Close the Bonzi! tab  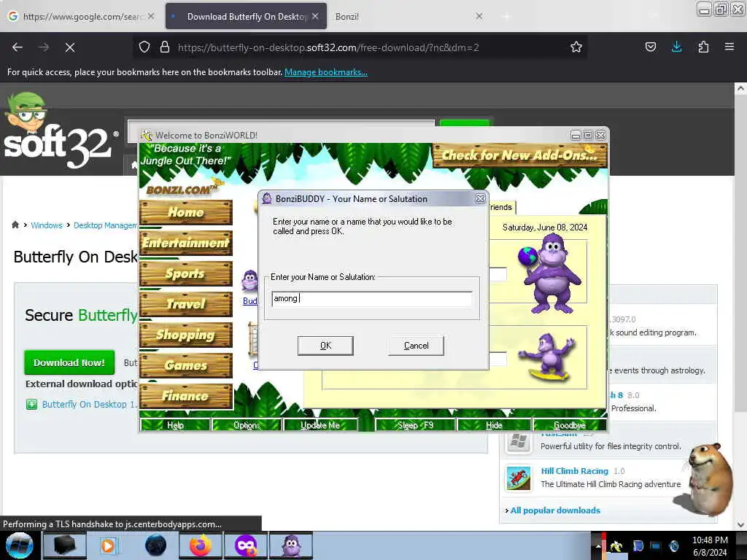click(x=479, y=16)
